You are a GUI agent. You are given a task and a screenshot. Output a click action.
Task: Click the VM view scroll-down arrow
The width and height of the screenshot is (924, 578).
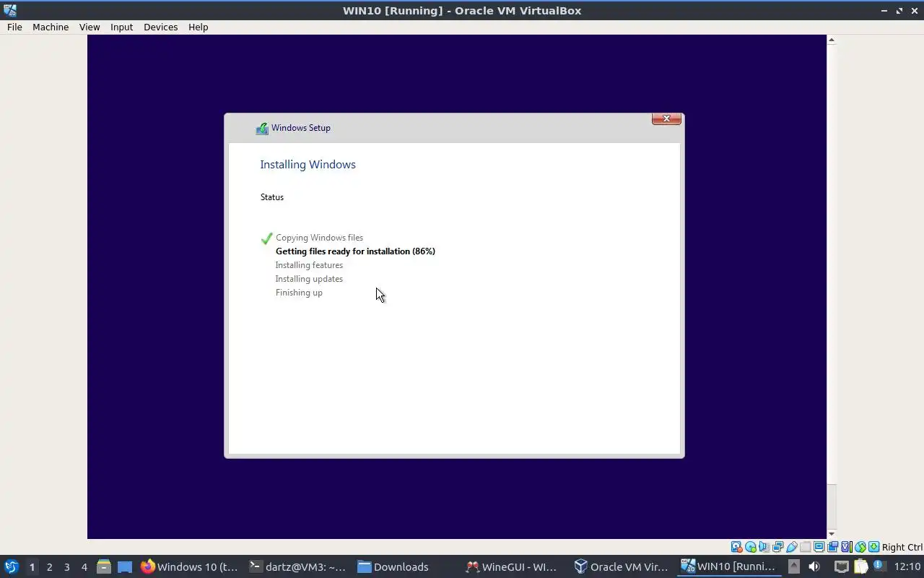(832, 534)
